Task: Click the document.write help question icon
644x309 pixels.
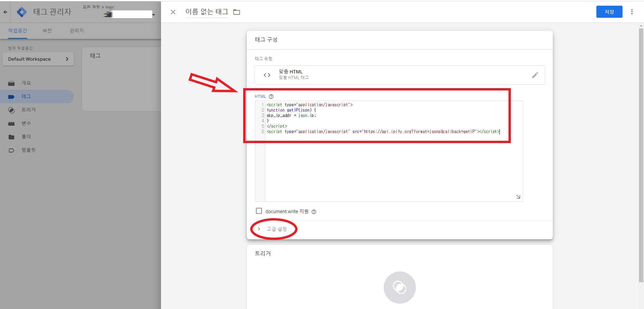Action: [x=314, y=211]
